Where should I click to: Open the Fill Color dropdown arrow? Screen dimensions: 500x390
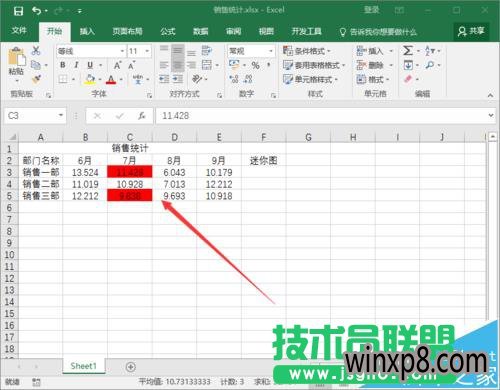pyautogui.click(x=100, y=79)
